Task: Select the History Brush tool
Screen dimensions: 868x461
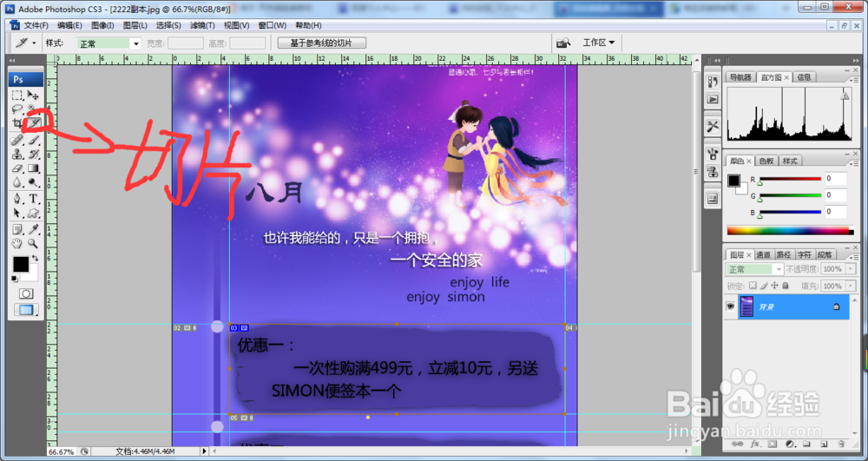Action: tap(34, 155)
